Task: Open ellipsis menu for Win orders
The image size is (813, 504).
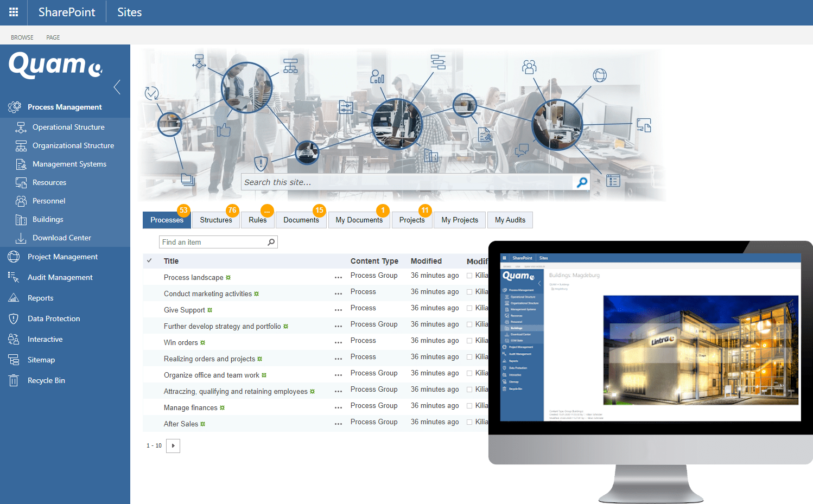Action: pyautogui.click(x=338, y=342)
